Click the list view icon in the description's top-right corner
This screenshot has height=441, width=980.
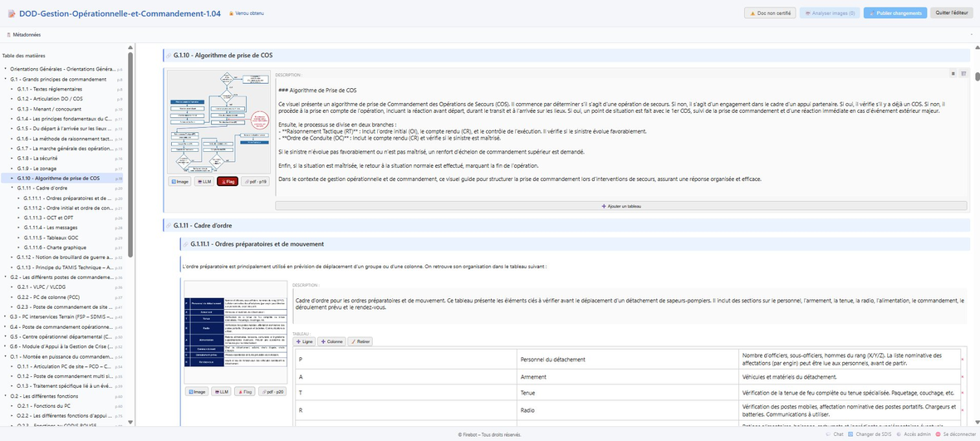[x=953, y=74]
